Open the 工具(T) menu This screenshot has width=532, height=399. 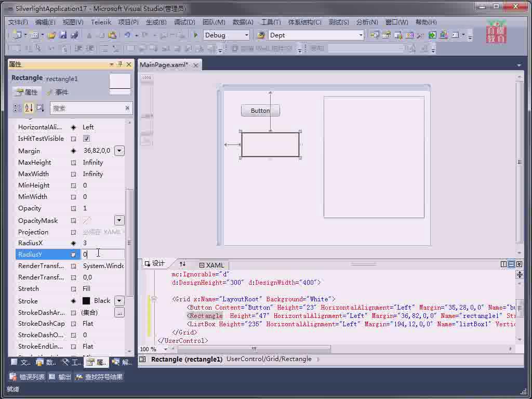click(x=270, y=22)
